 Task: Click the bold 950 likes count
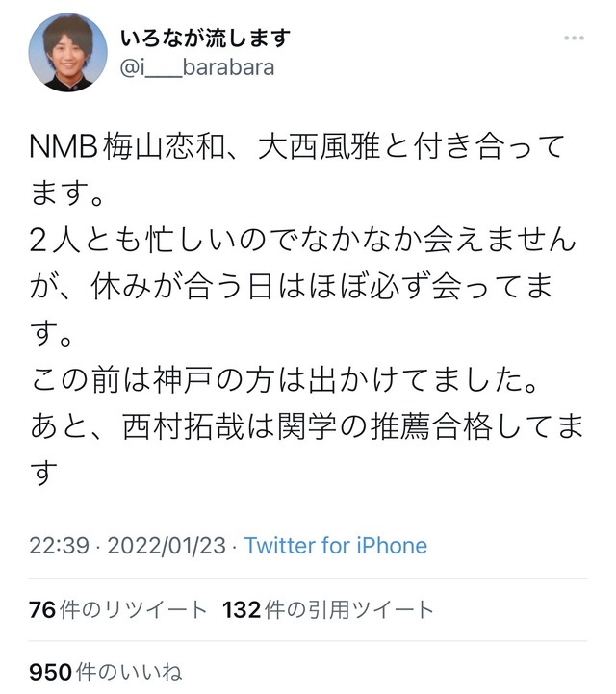(50, 672)
